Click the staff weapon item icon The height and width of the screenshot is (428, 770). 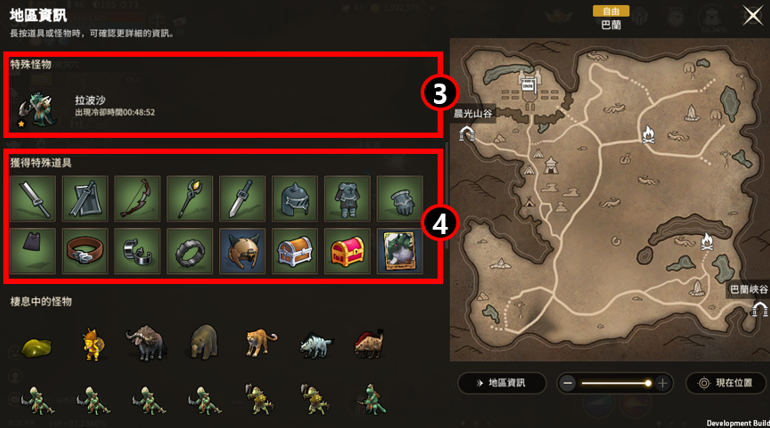pos(190,199)
